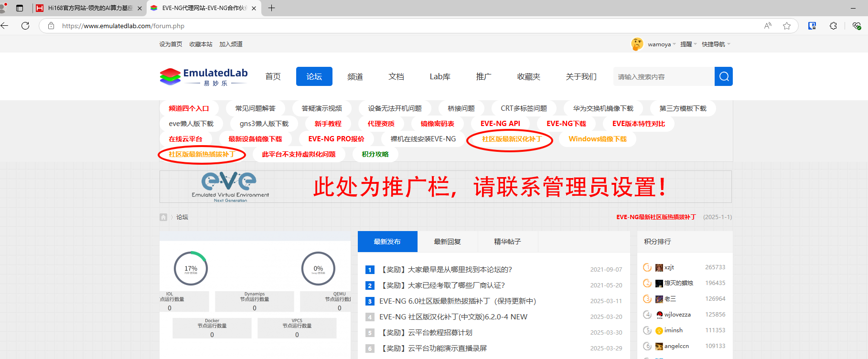Viewport: 868px width, 359px height.
Task: Open the 社区版最新热插拔补丁 tag
Action: click(202, 154)
